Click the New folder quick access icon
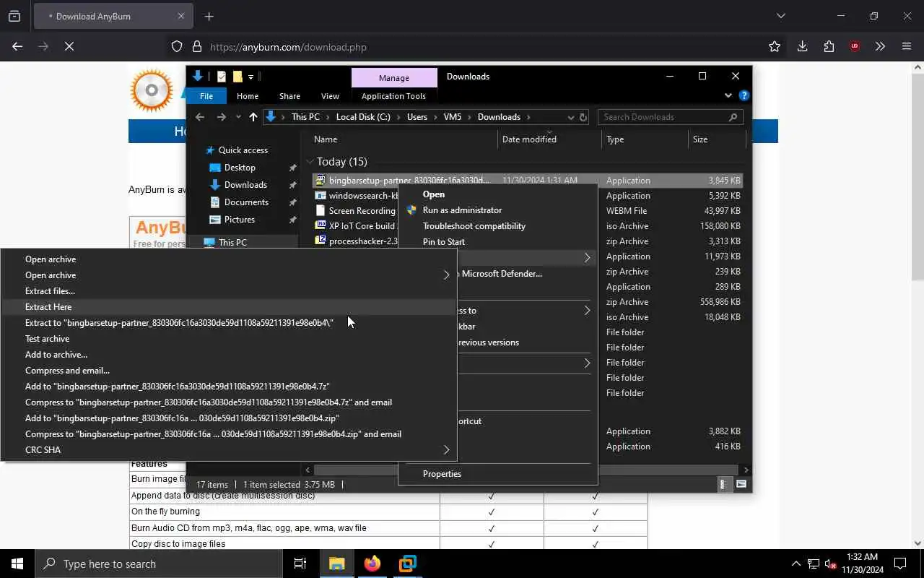 click(237, 77)
